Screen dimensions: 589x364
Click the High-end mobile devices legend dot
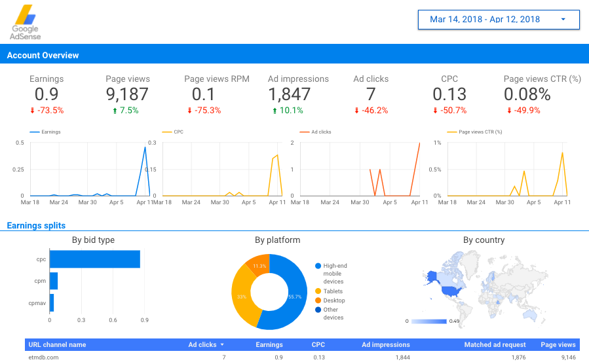318,266
